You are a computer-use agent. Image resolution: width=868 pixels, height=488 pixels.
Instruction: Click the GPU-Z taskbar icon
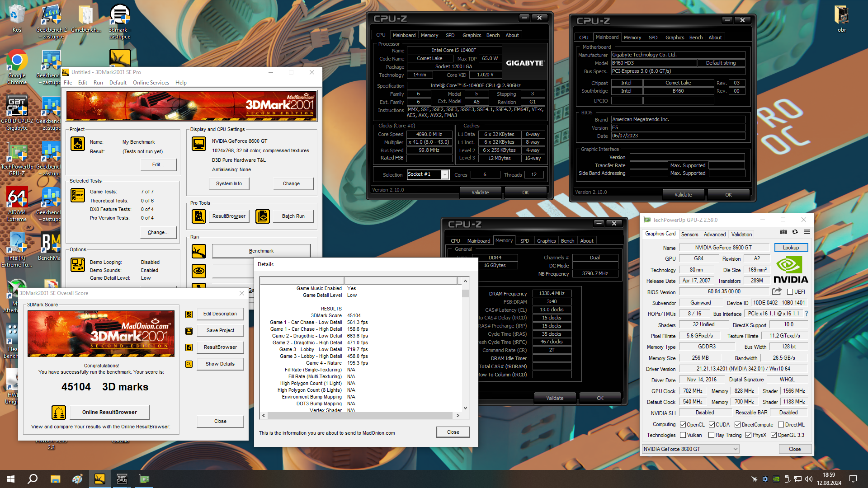144,479
